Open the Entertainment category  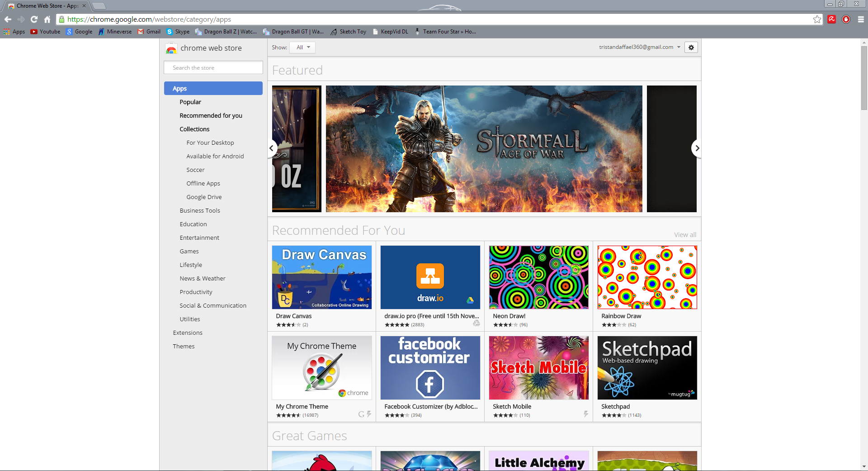tap(199, 238)
